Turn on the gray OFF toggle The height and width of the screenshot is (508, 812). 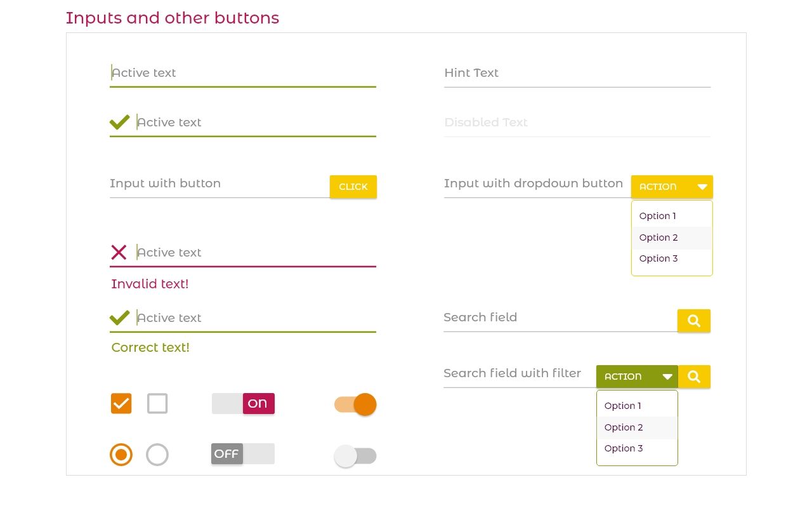[x=243, y=453]
